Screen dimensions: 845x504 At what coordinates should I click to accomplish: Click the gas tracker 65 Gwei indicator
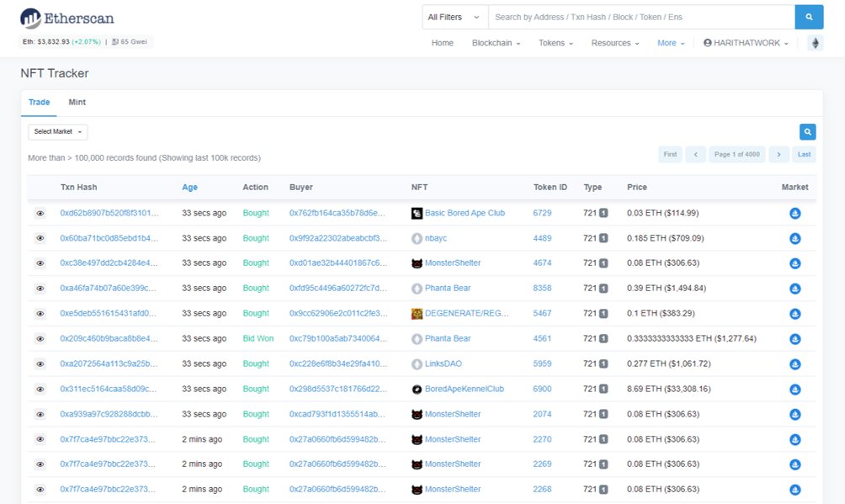[130, 41]
